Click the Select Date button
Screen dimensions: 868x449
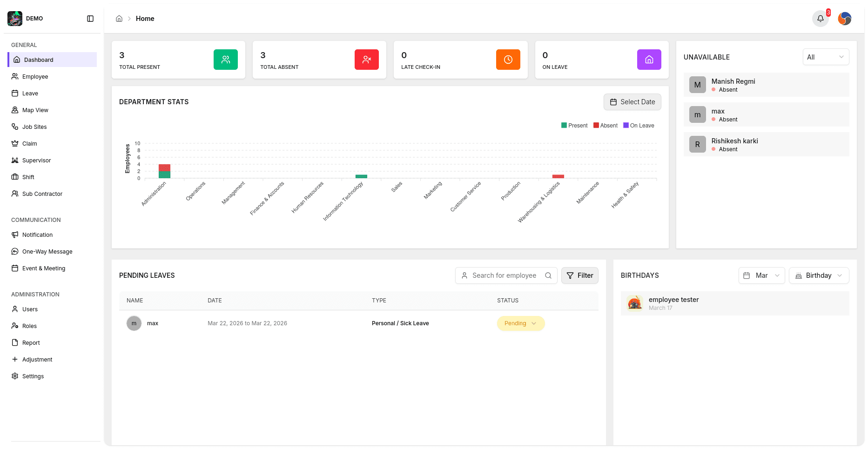(632, 102)
